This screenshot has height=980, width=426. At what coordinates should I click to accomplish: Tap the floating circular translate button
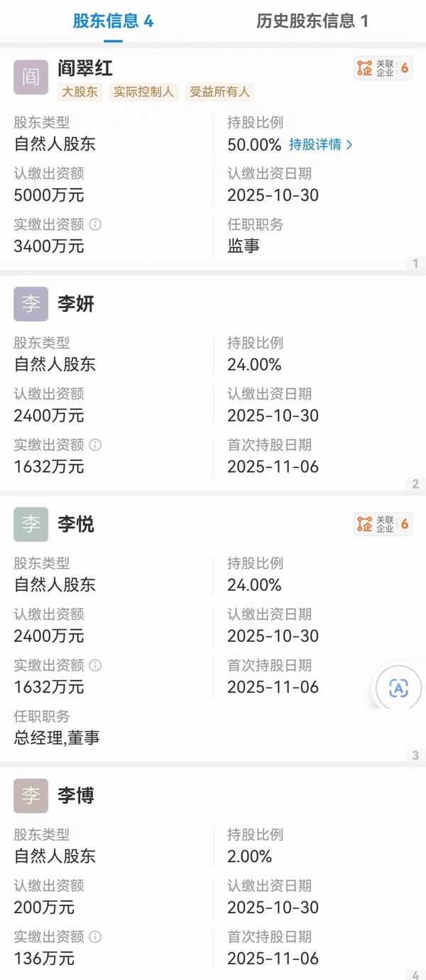(398, 688)
